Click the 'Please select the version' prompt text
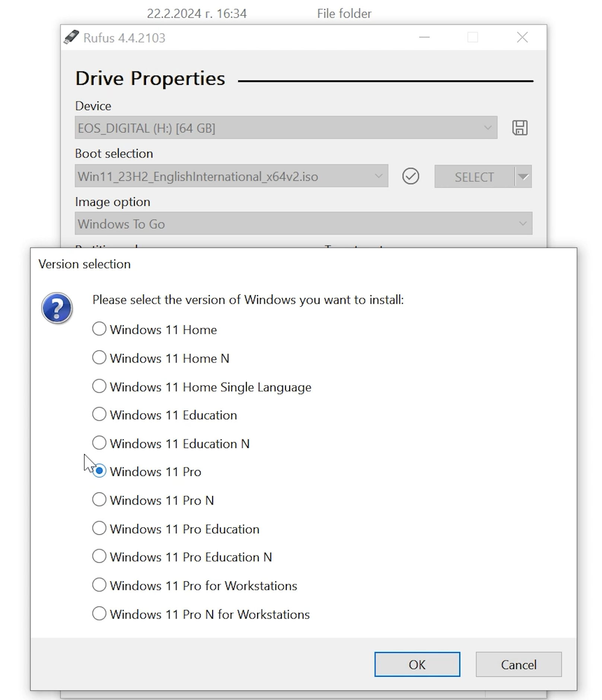 (248, 300)
